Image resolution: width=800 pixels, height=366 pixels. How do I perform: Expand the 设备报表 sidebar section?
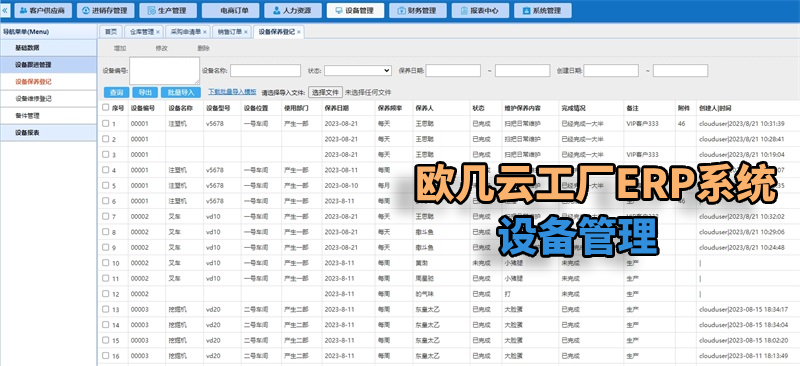pos(48,133)
